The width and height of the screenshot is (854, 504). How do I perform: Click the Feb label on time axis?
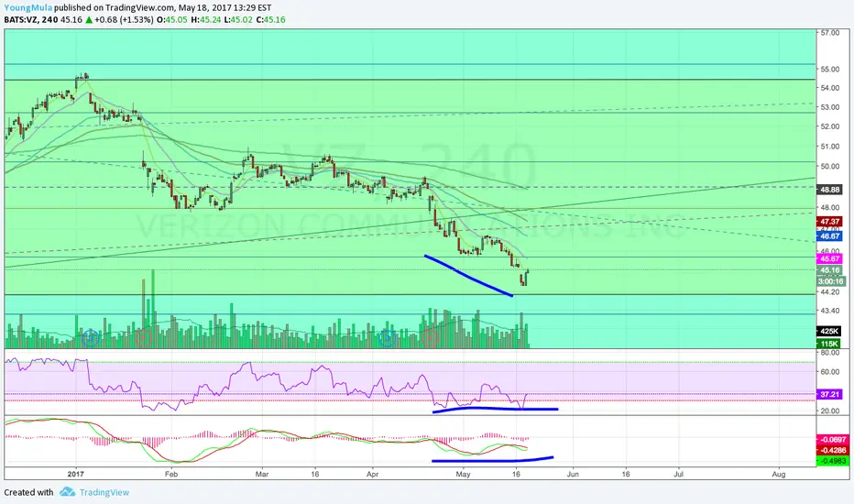(x=171, y=474)
